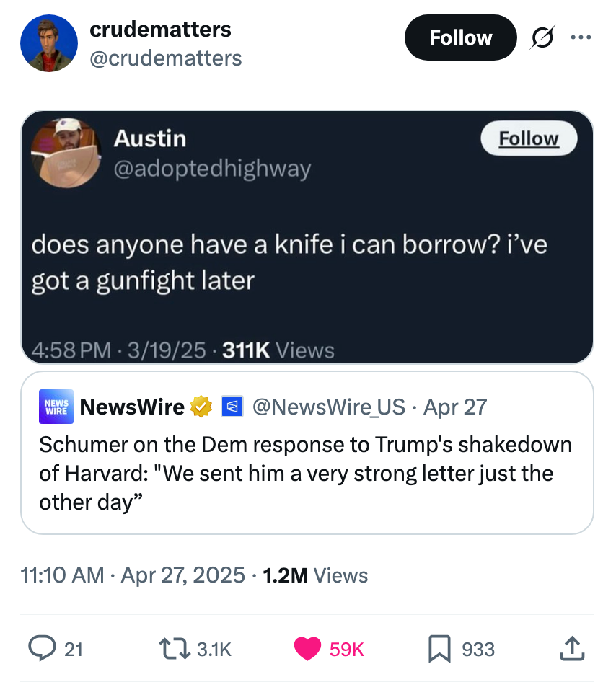Image resolution: width=616 pixels, height=682 pixels.
Task: Unlike the post by clicking the heart
Action: pos(308,648)
